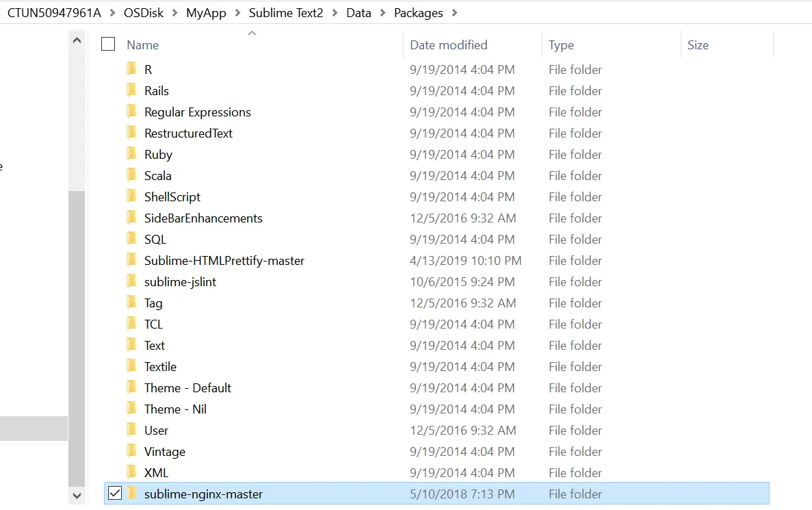Select the Scala folder name
Image resolution: width=812 pixels, height=510 pixels.
(x=157, y=176)
